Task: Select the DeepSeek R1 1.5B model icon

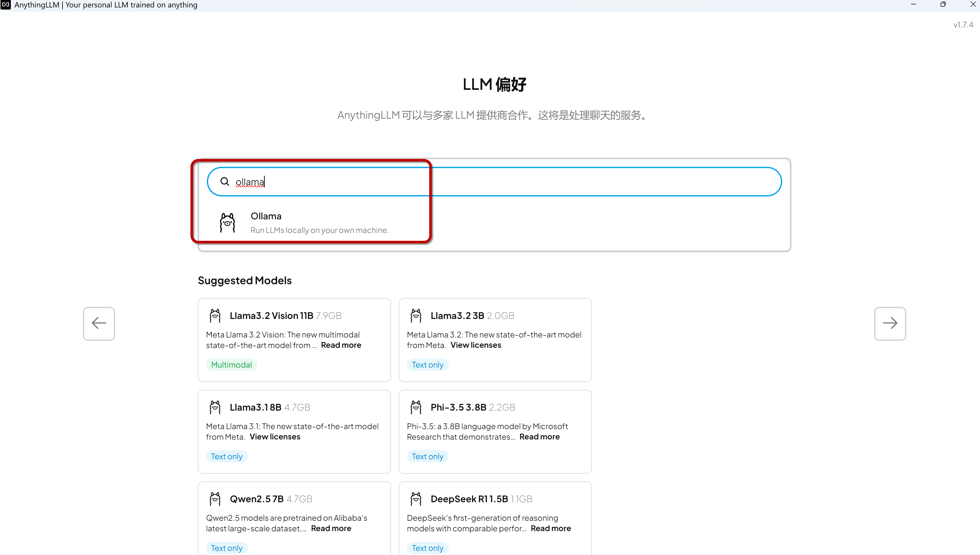Action: point(415,498)
